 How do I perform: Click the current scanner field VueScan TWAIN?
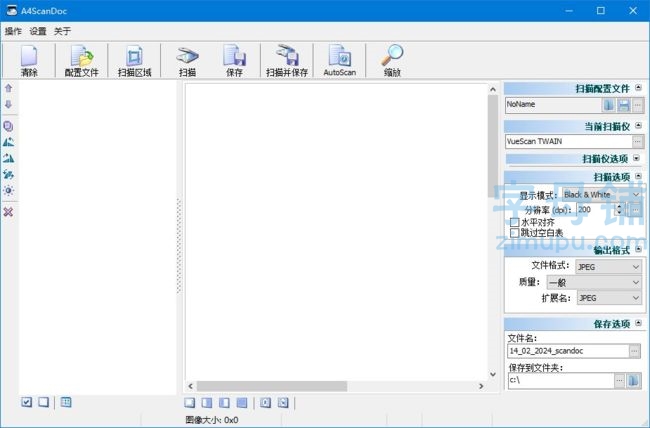(569, 142)
